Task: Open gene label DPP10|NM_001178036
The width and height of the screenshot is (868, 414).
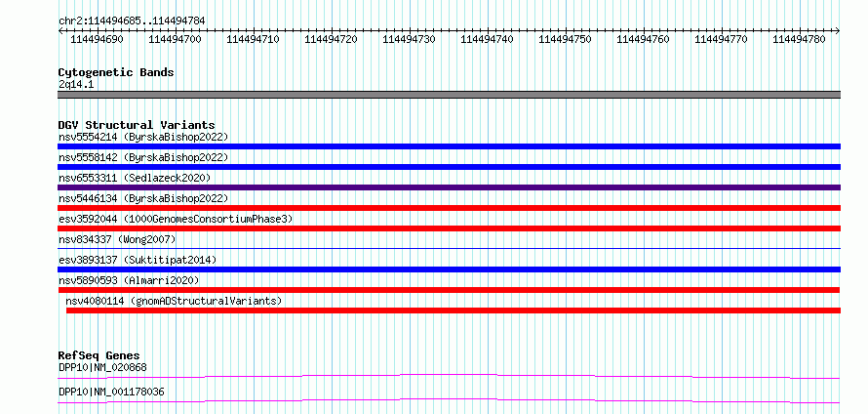Action: (x=111, y=392)
